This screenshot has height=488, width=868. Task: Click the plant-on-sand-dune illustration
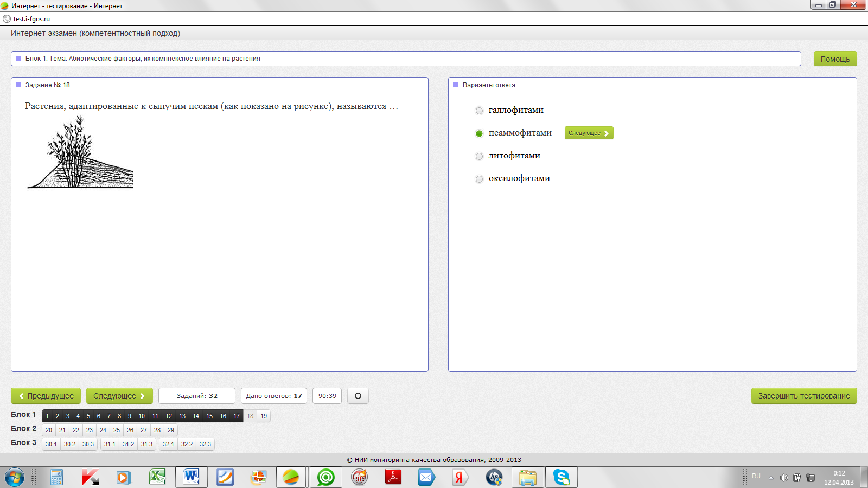(80, 152)
